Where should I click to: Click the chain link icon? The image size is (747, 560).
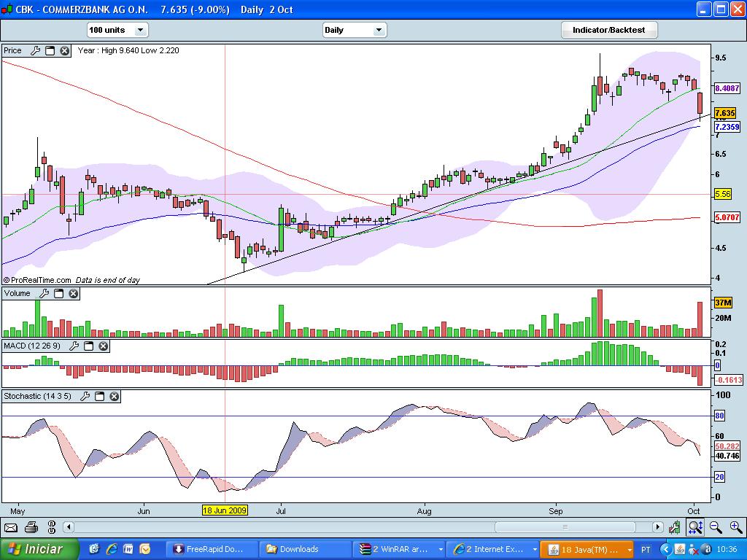coord(52,527)
